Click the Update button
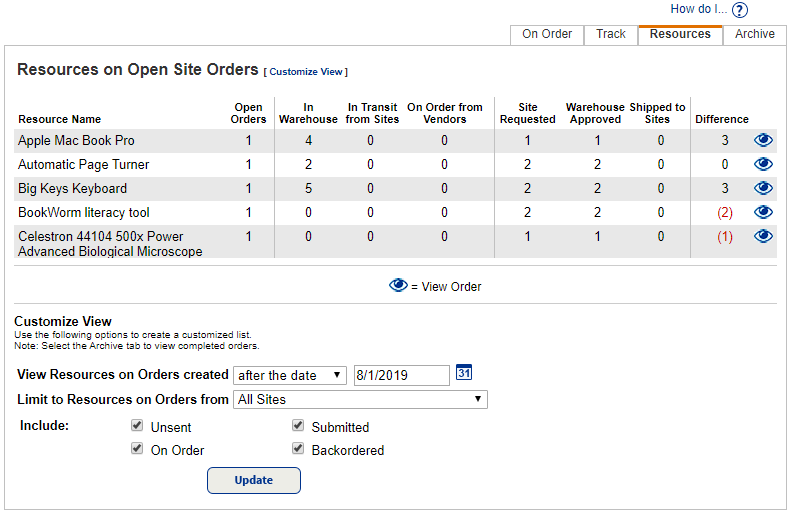The width and height of the screenshot is (792, 512). (x=254, y=480)
